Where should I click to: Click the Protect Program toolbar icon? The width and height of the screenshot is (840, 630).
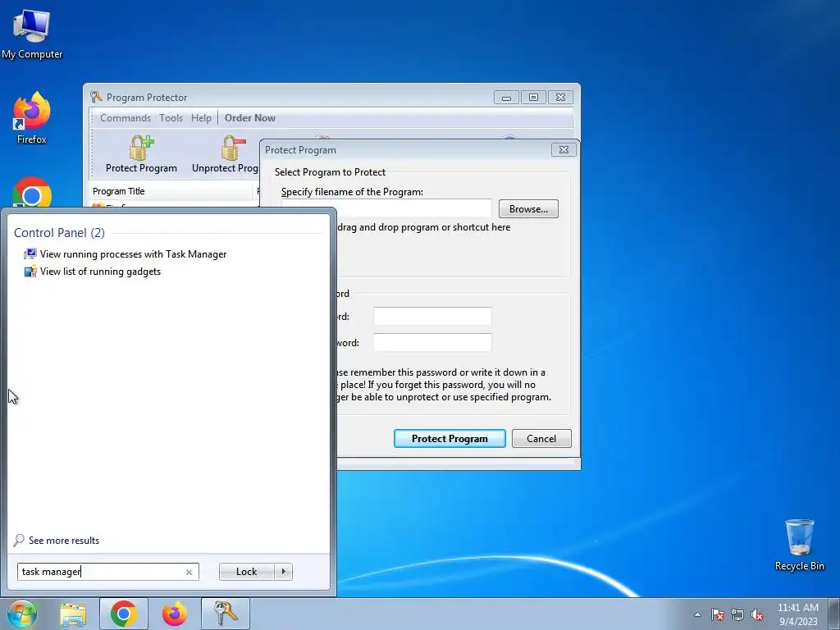(141, 154)
